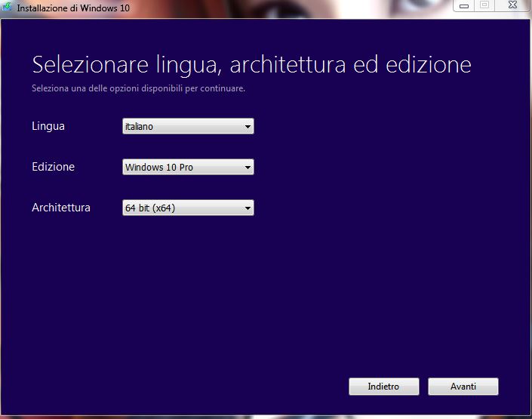Click the text "Seleziona una delle opzioni disponibili per continuare."

pos(138,88)
